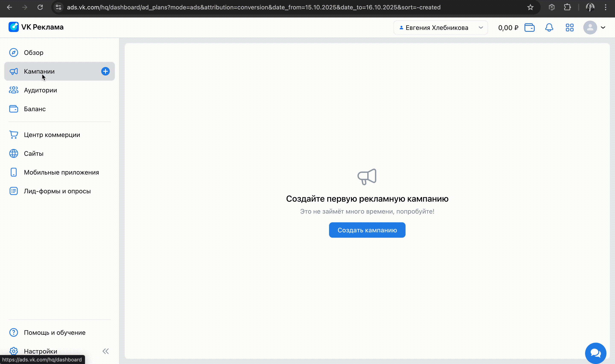Click the Создать кампанию button
Viewport: 615px width, 364px height.
pos(367,230)
